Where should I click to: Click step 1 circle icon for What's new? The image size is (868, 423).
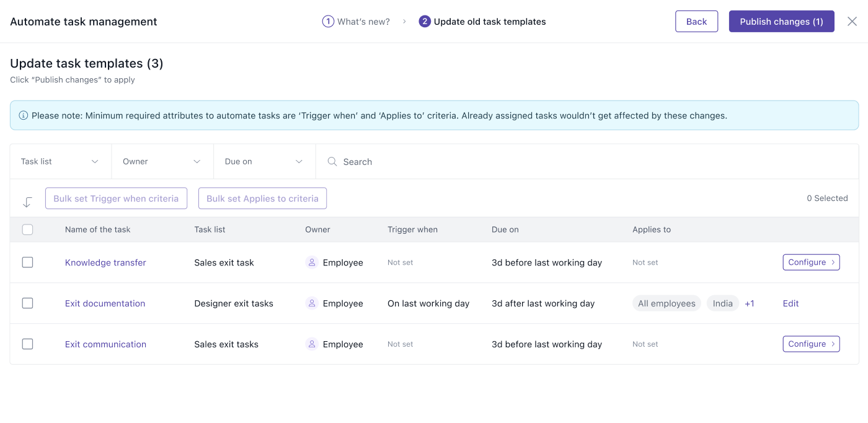pos(328,22)
